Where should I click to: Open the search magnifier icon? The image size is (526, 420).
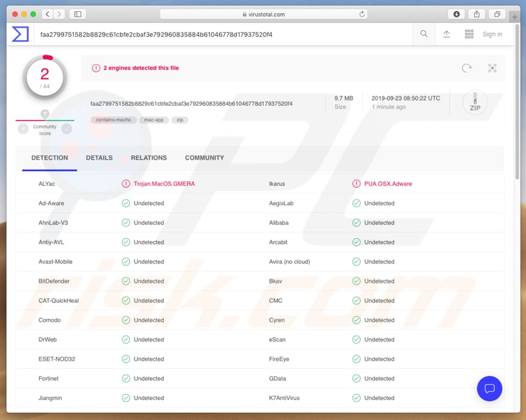point(423,34)
